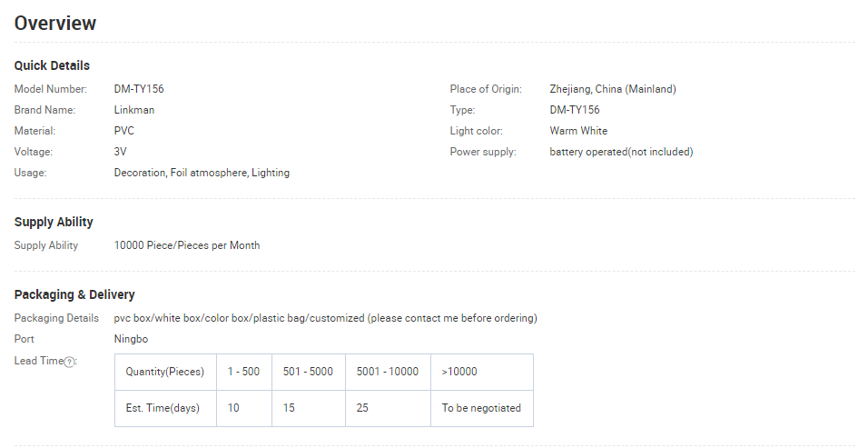The image size is (868, 448).
Task: Click the battery operated power supply text
Action: tap(621, 152)
